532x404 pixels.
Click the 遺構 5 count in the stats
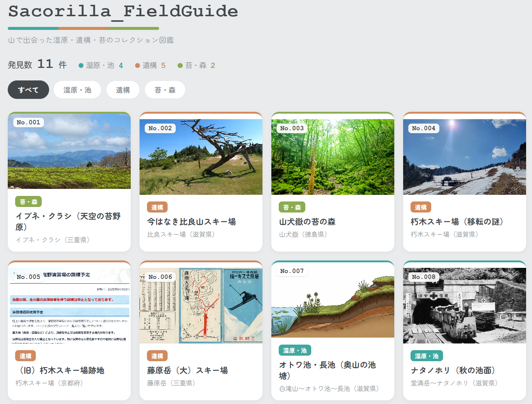(150, 65)
